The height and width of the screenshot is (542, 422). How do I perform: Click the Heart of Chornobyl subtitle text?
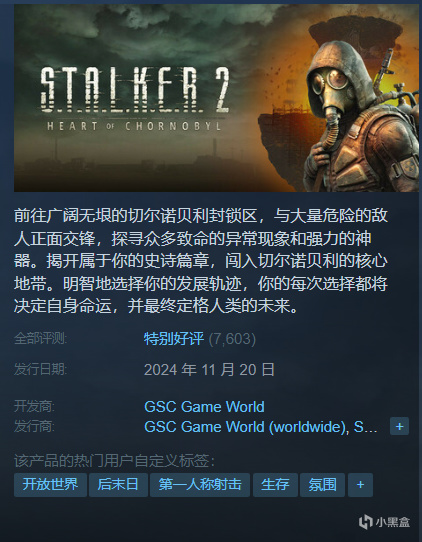[134, 126]
